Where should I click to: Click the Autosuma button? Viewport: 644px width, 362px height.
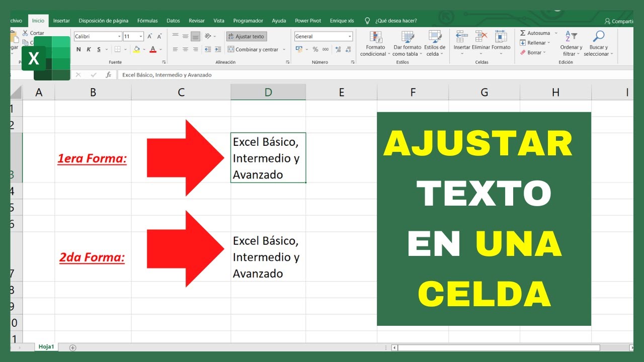point(535,33)
